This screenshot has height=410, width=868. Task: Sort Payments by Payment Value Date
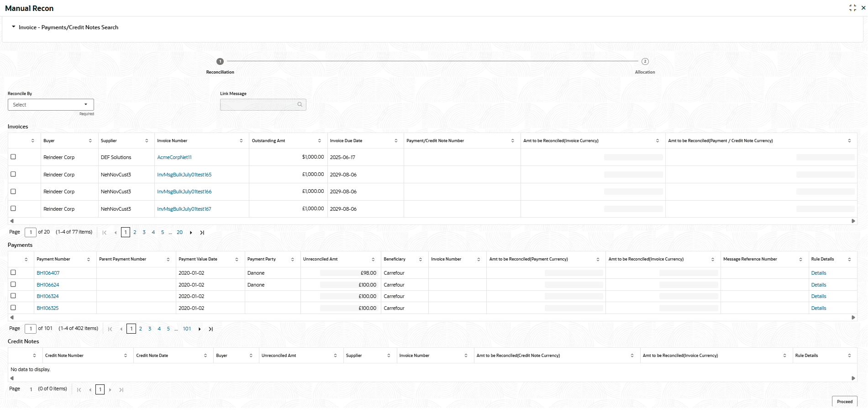pos(237,260)
